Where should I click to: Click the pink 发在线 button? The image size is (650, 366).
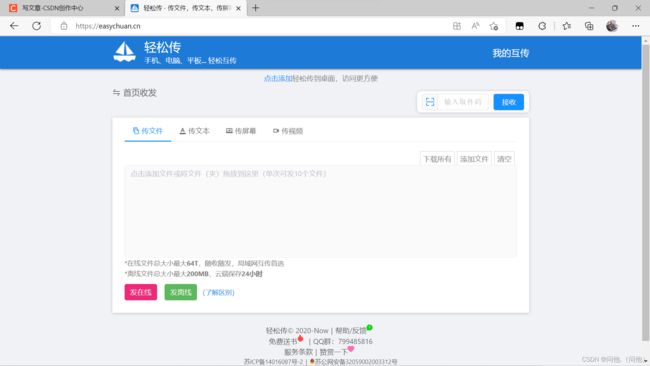[141, 292]
